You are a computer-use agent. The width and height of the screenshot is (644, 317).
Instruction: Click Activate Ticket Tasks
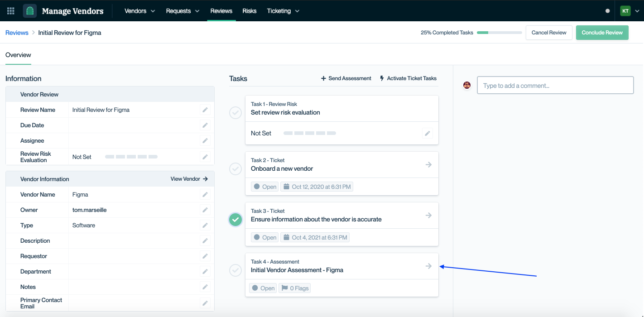coord(408,78)
